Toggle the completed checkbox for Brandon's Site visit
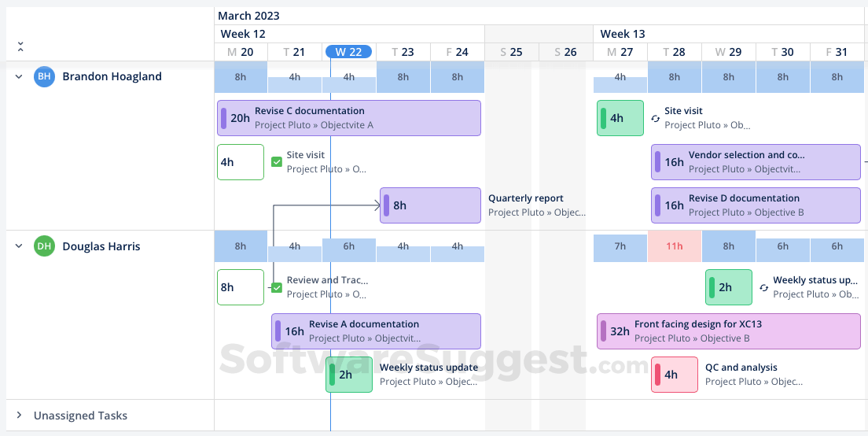868x436 pixels. [x=277, y=162]
